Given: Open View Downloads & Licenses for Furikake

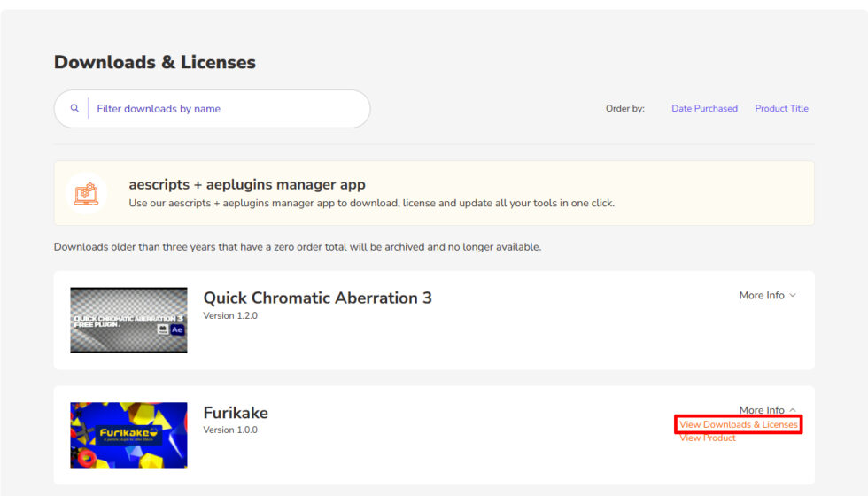Looking at the screenshot, I should click(x=739, y=425).
